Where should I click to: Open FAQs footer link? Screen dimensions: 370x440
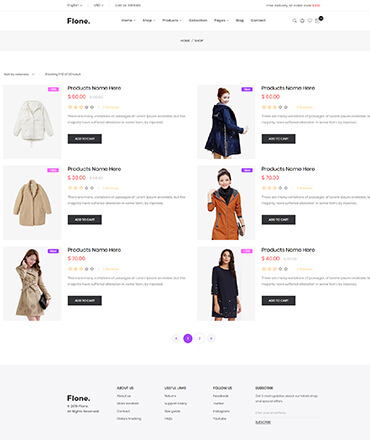(168, 419)
